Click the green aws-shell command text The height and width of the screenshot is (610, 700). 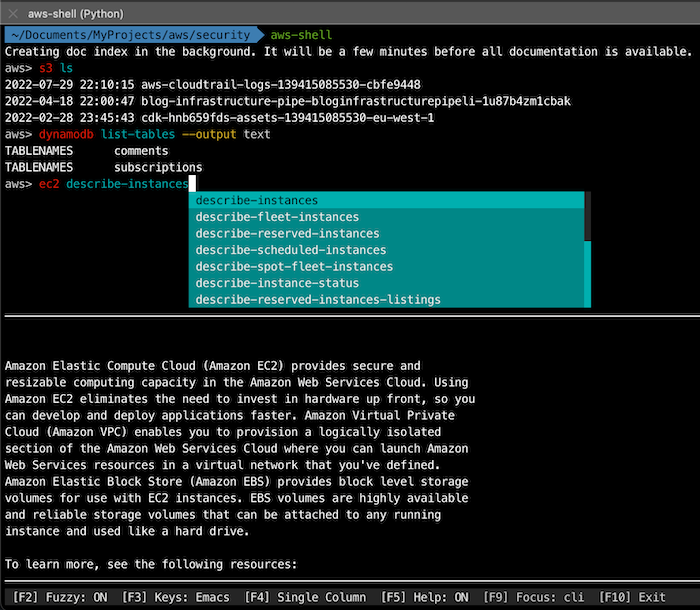pos(301,35)
